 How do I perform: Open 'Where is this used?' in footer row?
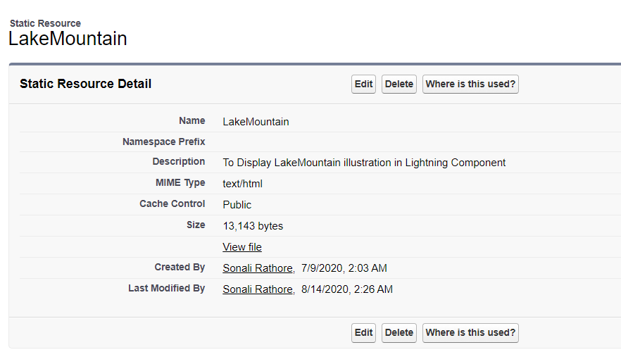(x=470, y=333)
